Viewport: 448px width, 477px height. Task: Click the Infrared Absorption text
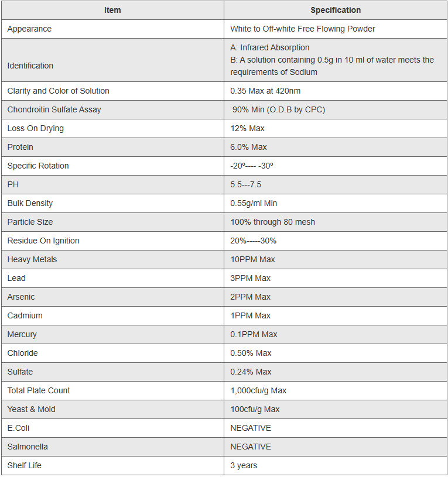[x=270, y=47]
